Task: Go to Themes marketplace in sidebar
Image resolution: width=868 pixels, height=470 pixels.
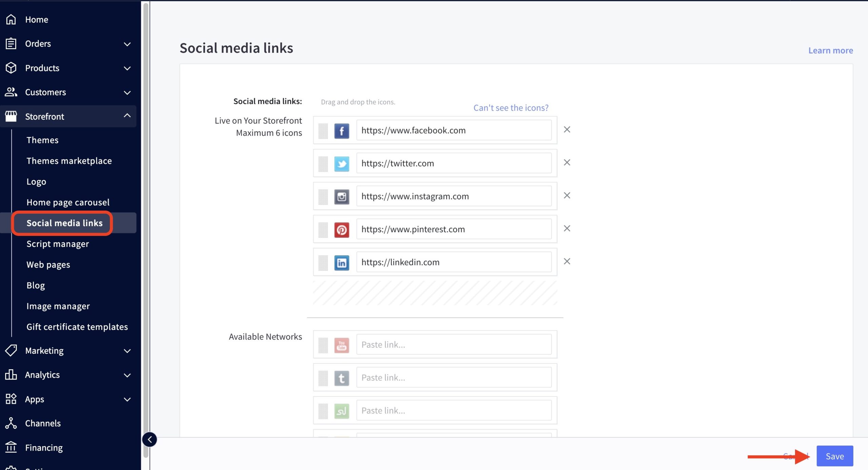Action: 69,161
